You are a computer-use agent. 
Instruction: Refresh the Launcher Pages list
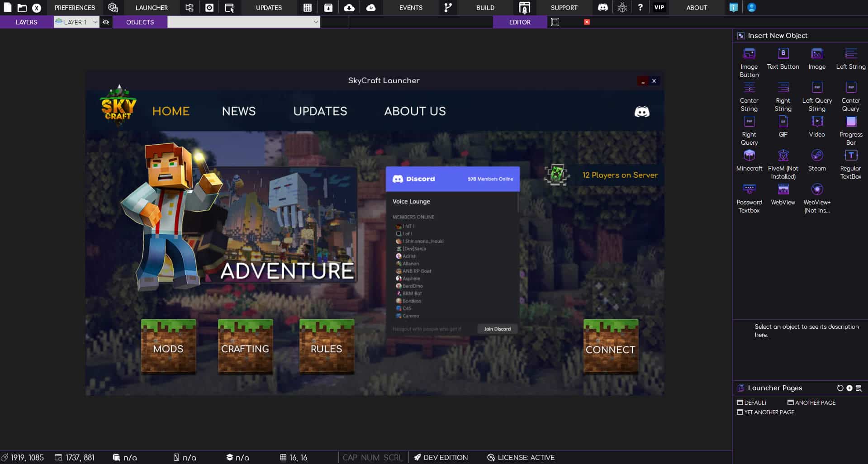click(x=840, y=388)
